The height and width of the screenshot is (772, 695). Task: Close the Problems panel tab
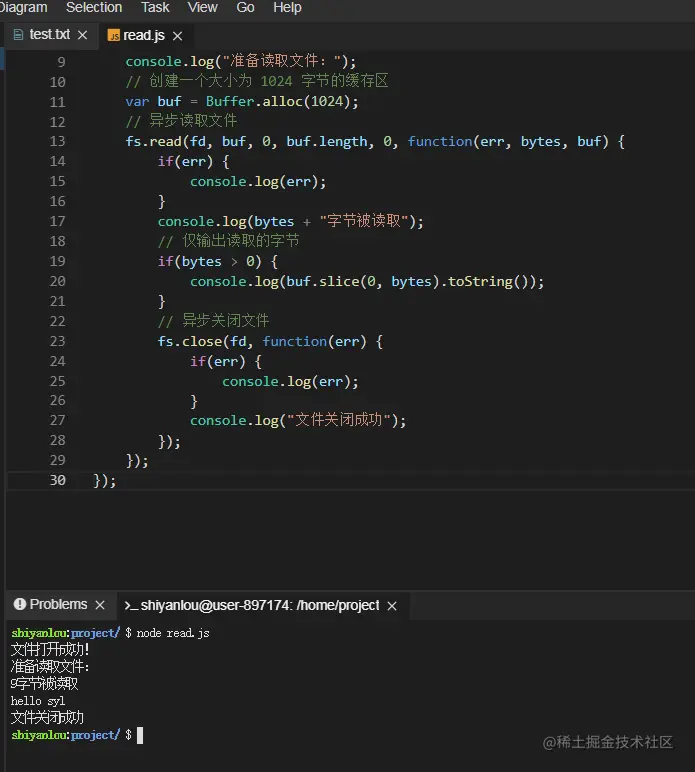tap(100, 605)
